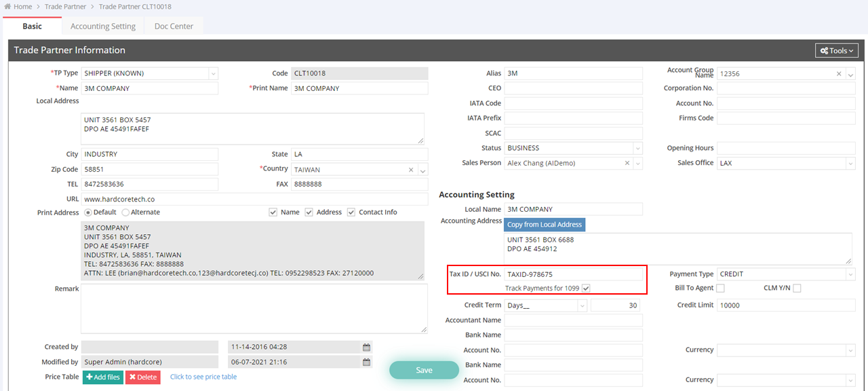Viewport: 868px width, 391px height.
Task: Switch to the Accounting Setting tab
Action: (103, 26)
